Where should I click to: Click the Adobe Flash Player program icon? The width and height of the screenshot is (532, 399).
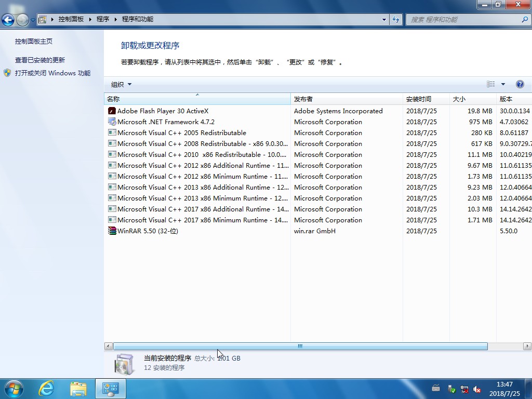point(112,111)
